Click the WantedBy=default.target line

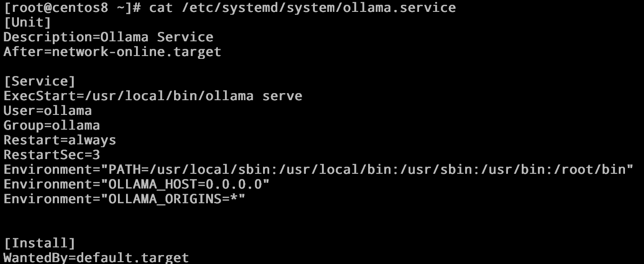(x=96, y=258)
